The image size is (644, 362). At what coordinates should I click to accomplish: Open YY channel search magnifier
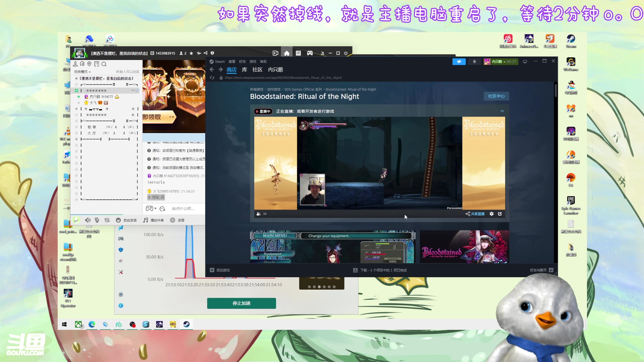click(x=104, y=64)
